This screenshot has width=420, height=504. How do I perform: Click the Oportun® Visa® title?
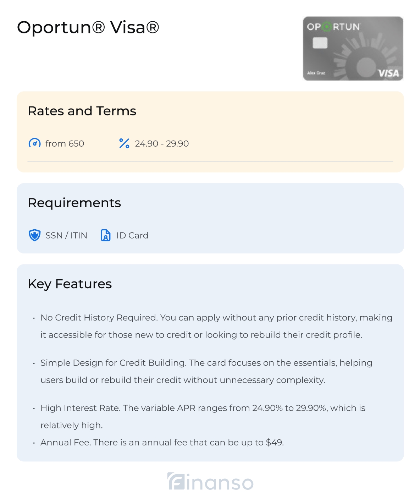(x=88, y=27)
